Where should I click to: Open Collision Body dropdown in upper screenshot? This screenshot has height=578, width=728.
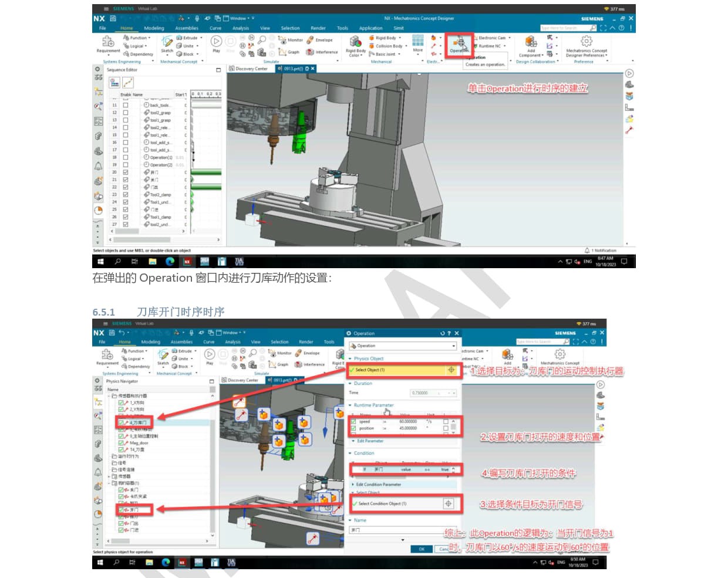tap(406, 46)
